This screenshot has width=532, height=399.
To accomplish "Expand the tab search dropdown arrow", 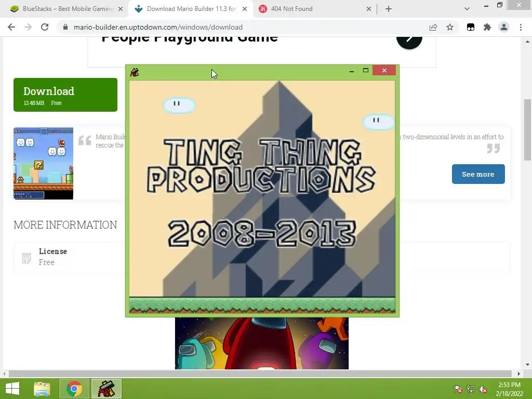I will (x=467, y=9).
